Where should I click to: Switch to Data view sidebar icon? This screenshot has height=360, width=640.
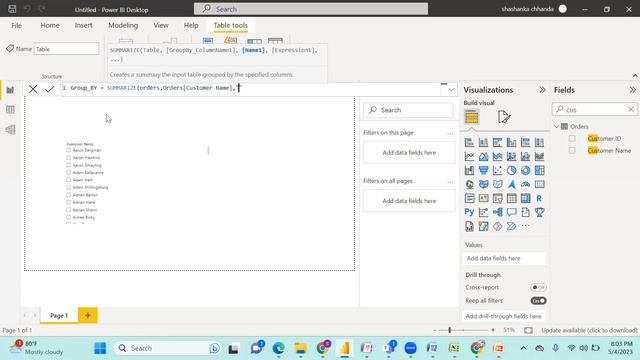pyautogui.click(x=10, y=109)
